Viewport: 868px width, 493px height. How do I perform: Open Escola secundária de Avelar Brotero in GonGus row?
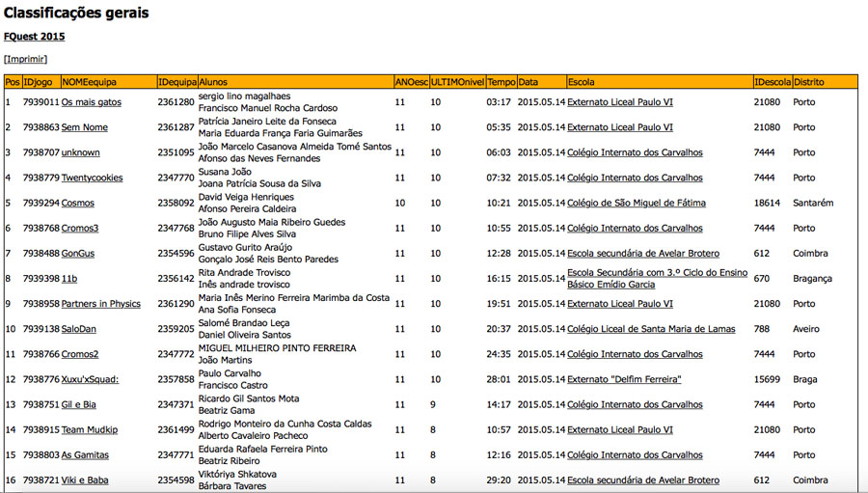coord(643,253)
